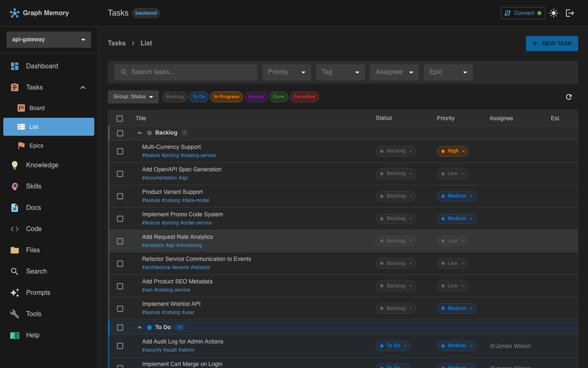
Task: Click inside the Search tasks field
Action: [x=185, y=72]
